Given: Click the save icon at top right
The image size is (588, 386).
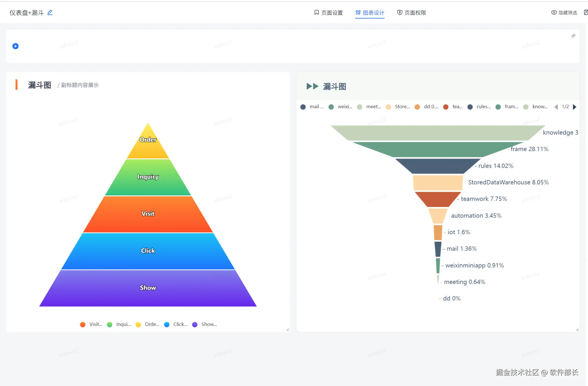Looking at the screenshot, I should (x=586, y=12).
